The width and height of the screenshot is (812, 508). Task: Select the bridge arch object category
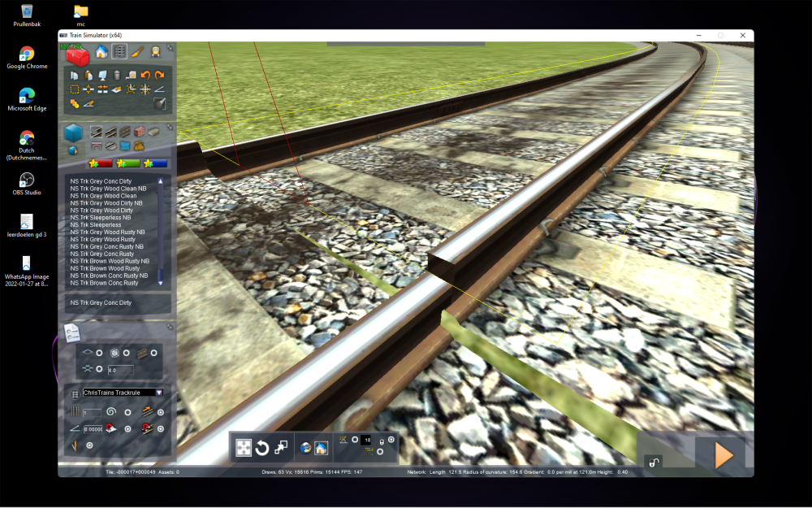point(96,146)
